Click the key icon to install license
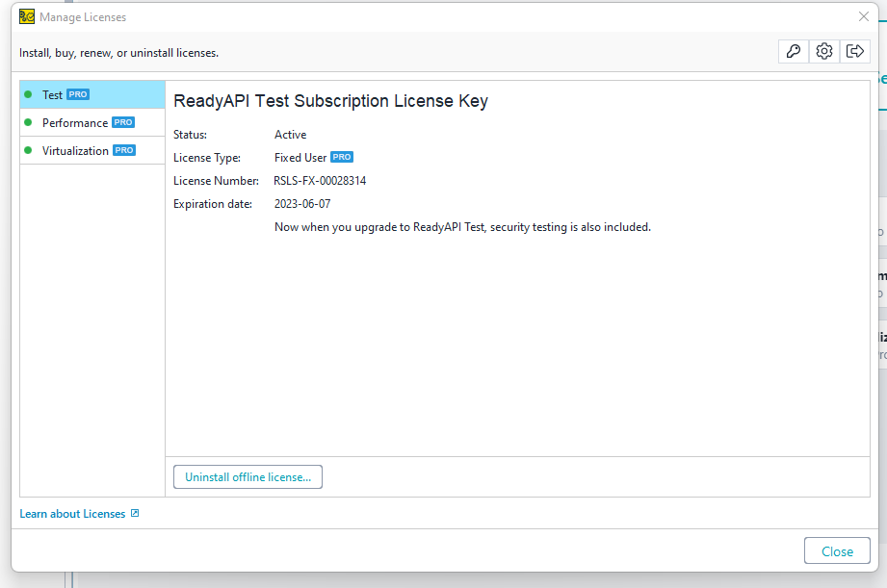The width and height of the screenshot is (887, 588). [x=793, y=51]
